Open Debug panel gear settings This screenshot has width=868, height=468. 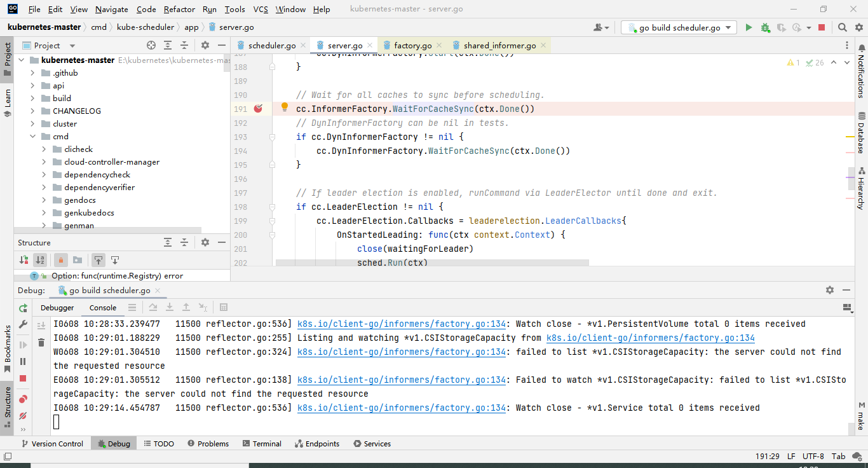coord(829,290)
